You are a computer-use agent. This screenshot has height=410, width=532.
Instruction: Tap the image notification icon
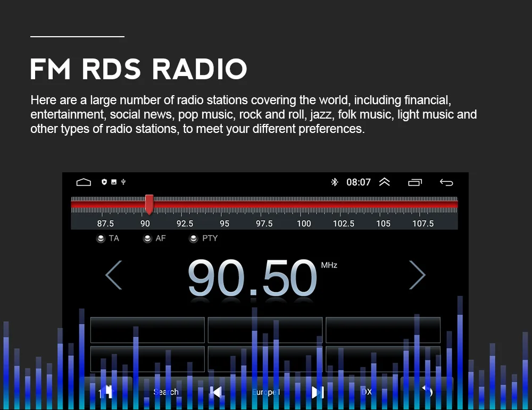coord(114,182)
